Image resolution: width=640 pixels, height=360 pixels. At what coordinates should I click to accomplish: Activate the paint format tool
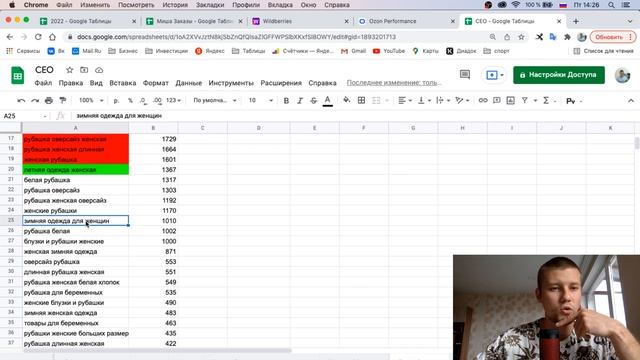pos(63,100)
